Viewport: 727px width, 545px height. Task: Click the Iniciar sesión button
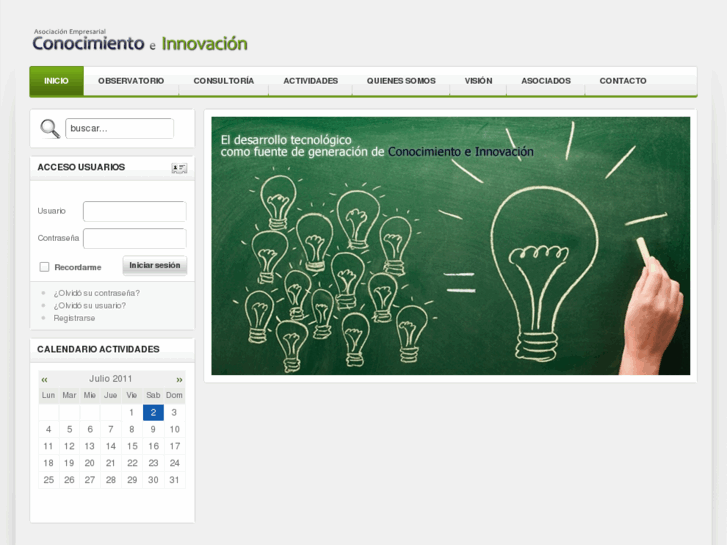coord(155,265)
